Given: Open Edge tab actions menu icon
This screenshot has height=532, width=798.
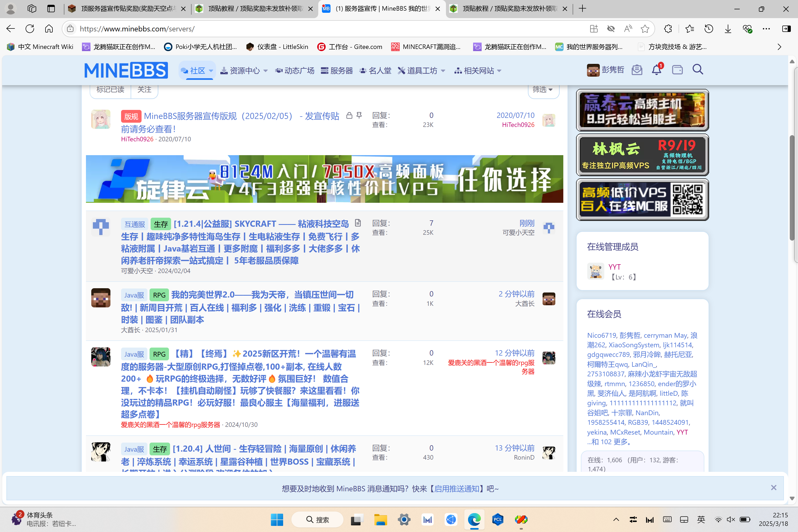Looking at the screenshot, I should (x=51, y=9).
